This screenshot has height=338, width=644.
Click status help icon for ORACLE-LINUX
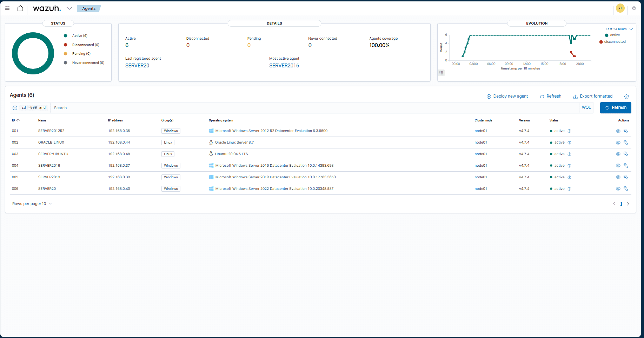coord(569,143)
